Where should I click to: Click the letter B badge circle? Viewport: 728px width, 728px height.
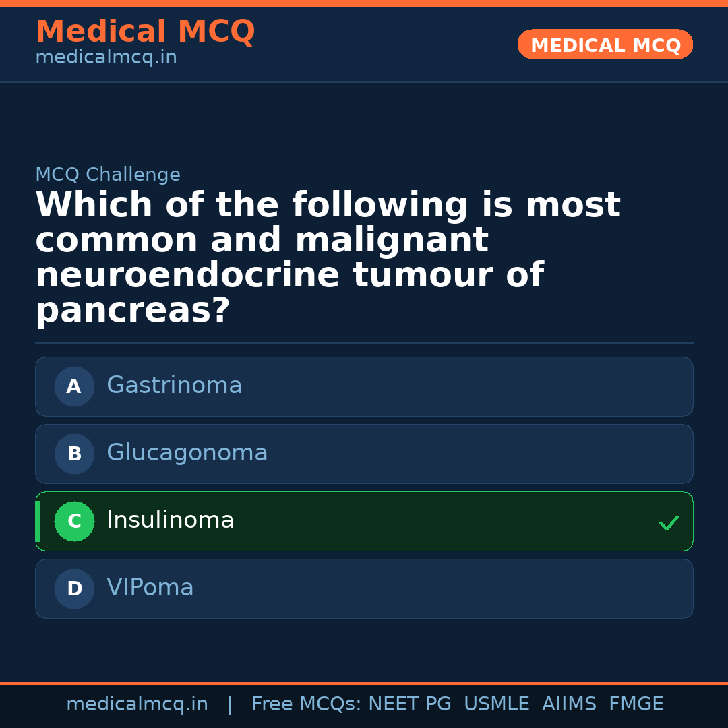(74, 454)
